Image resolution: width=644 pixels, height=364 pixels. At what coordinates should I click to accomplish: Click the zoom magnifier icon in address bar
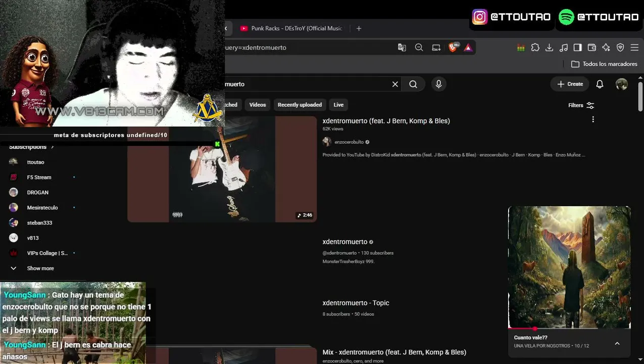pos(419,48)
